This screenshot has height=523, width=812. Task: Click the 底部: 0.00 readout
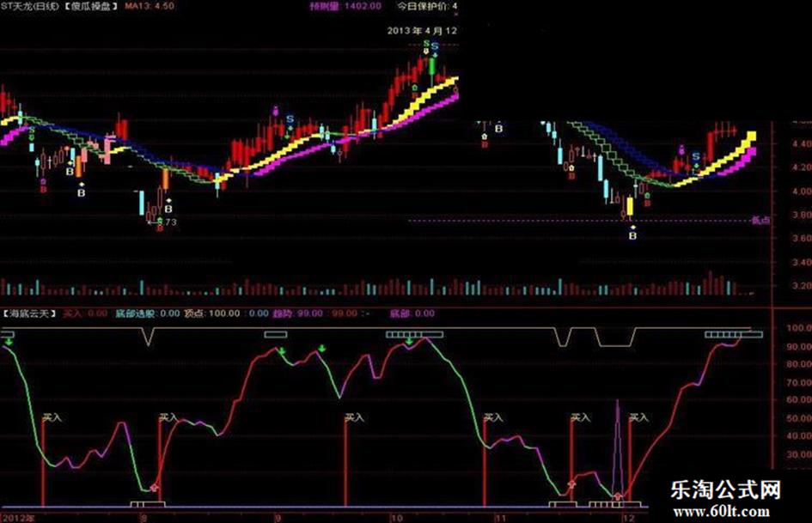(412, 313)
